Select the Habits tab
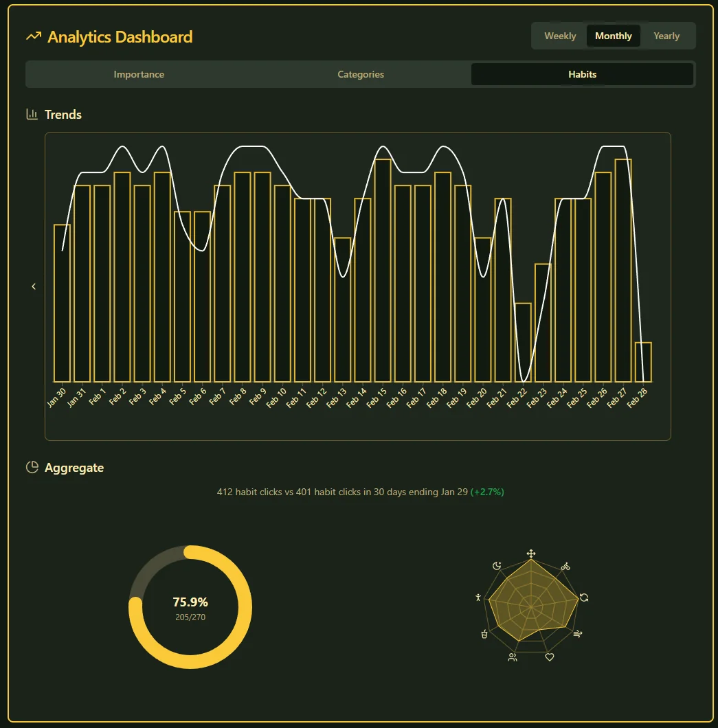The image size is (718, 728). [x=583, y=74]
